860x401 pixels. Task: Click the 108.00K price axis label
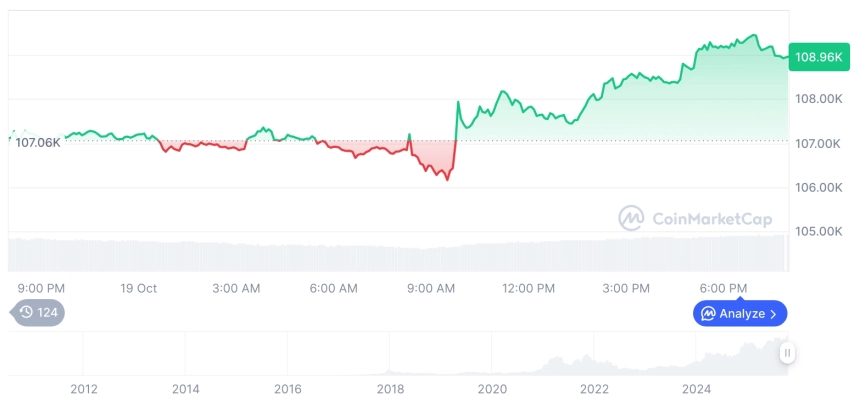[818, 99]
